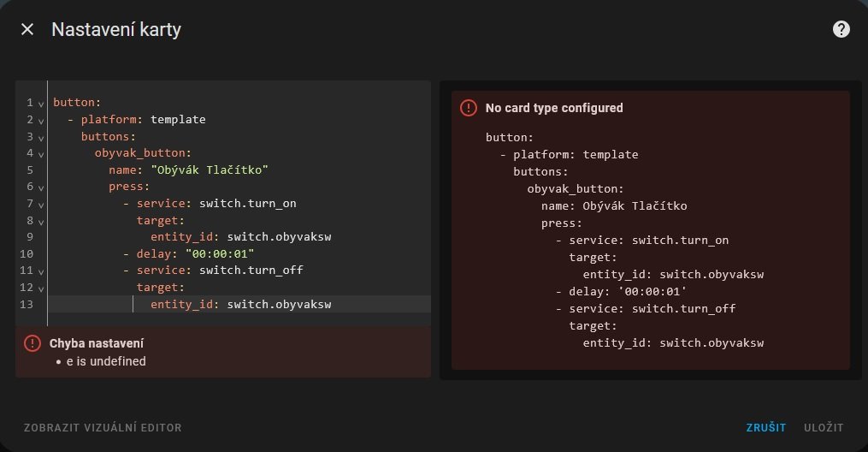Open the help question mark icon
Image resolution: width=868 pixels, height=452 pixels.
point(841,29)
